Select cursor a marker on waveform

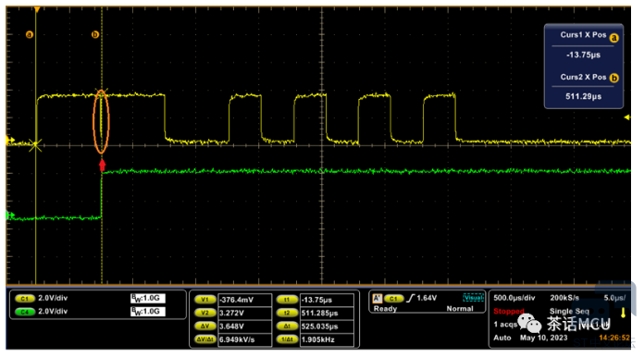pos(30,34)
